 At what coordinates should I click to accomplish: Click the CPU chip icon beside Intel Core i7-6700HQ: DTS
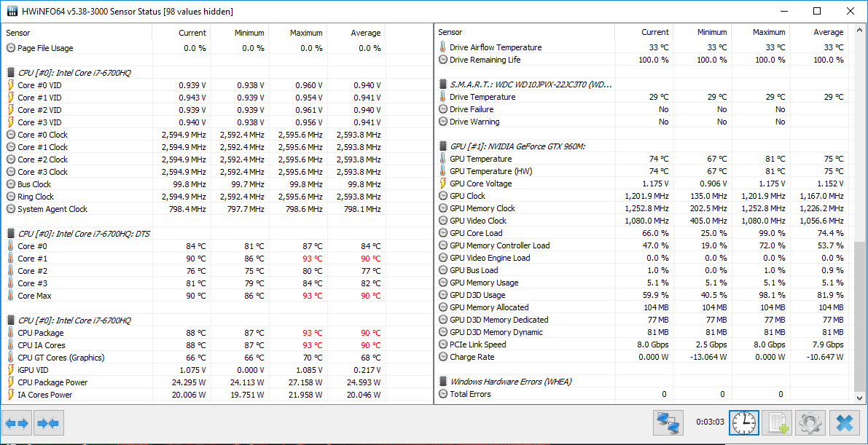click(x=11, y=234)
